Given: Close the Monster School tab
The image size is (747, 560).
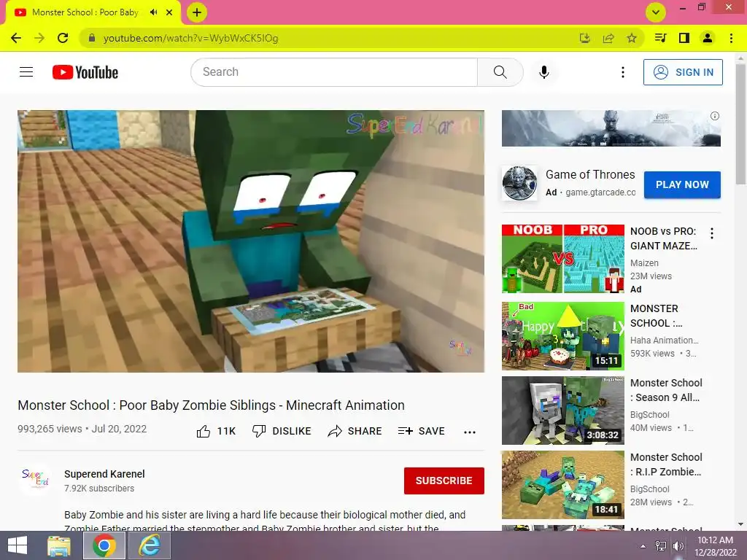Looking at the screenshot, I should tap(169, 12).
